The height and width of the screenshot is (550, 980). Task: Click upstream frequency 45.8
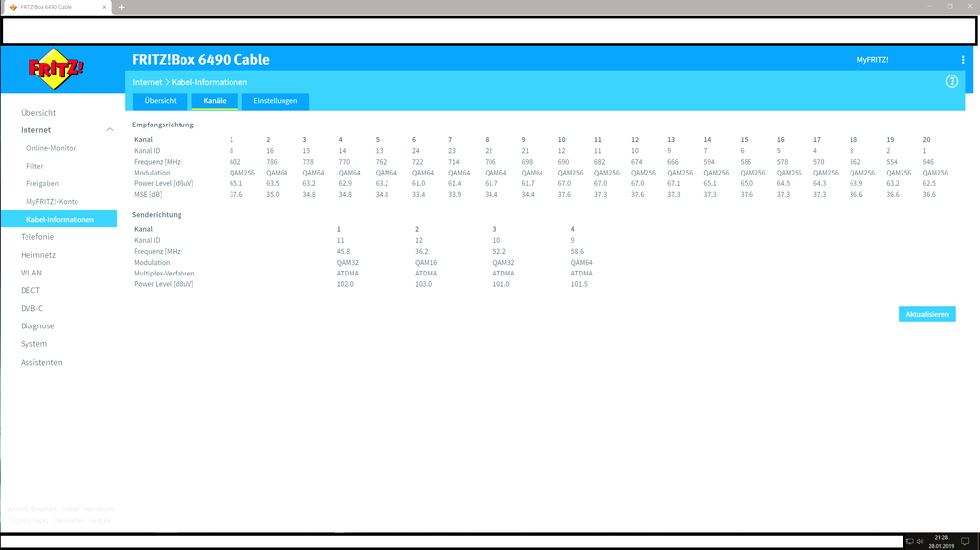[343, 252]
